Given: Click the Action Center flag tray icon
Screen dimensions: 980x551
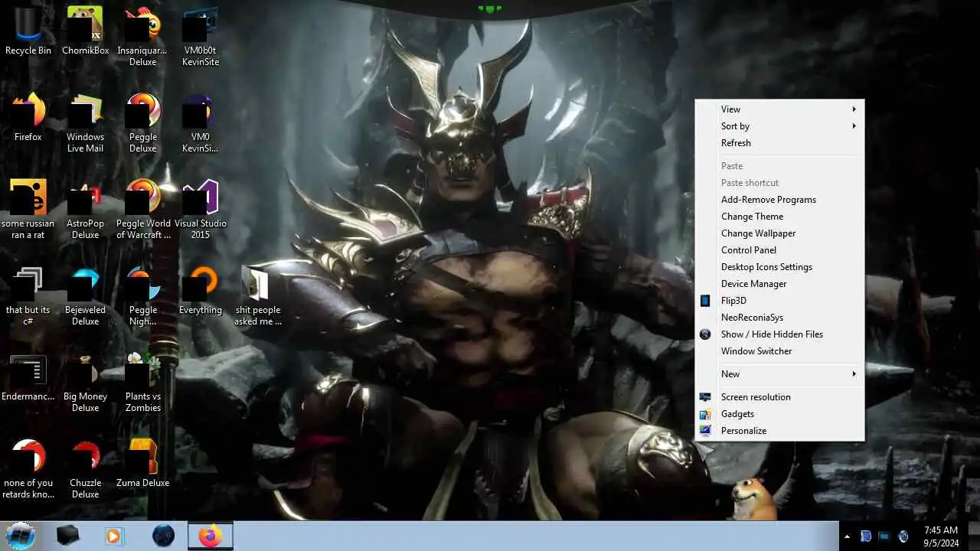Looking at the screenshot, I should 866,536.
